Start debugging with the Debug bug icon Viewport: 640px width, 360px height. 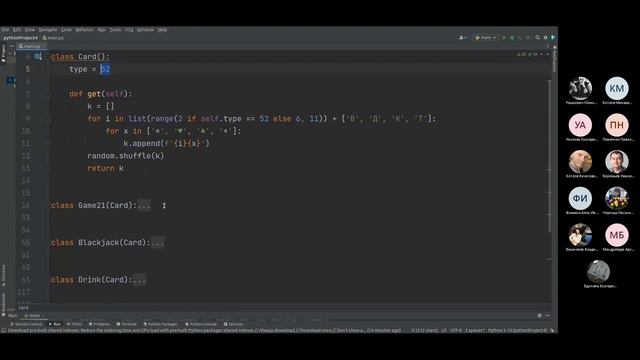(512, 38)
